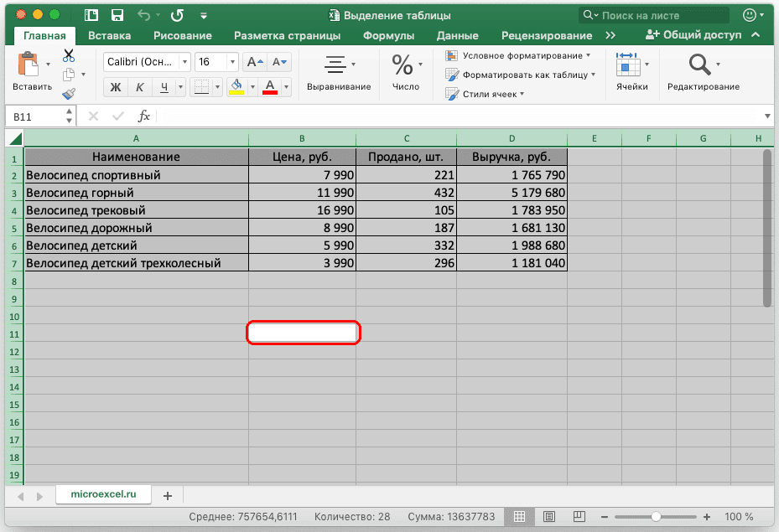Click the increase font size icon

(x=253, y=62)
